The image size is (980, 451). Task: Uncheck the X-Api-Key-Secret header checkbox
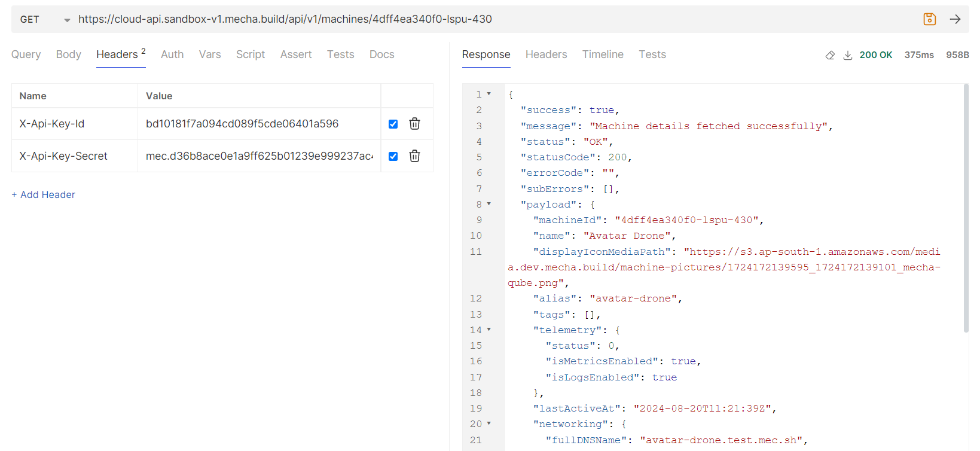point(393,156)
